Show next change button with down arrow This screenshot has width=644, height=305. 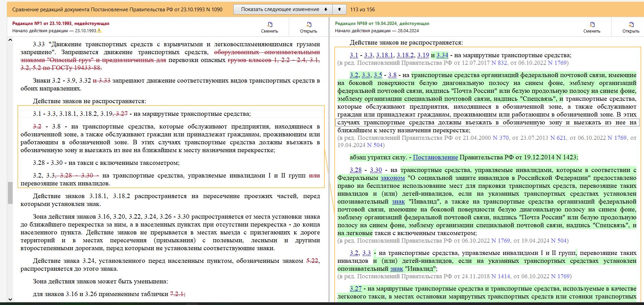283,9
